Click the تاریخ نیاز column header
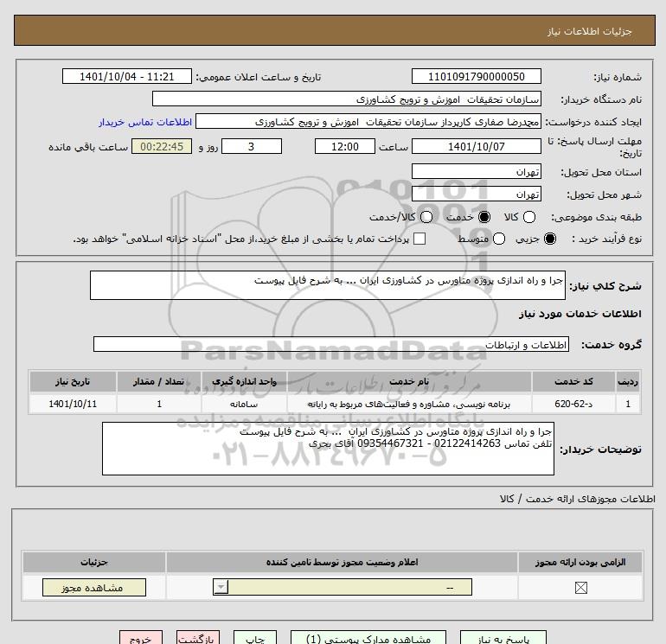The width and height of the screenshot is (666, 644). (73, 381)
